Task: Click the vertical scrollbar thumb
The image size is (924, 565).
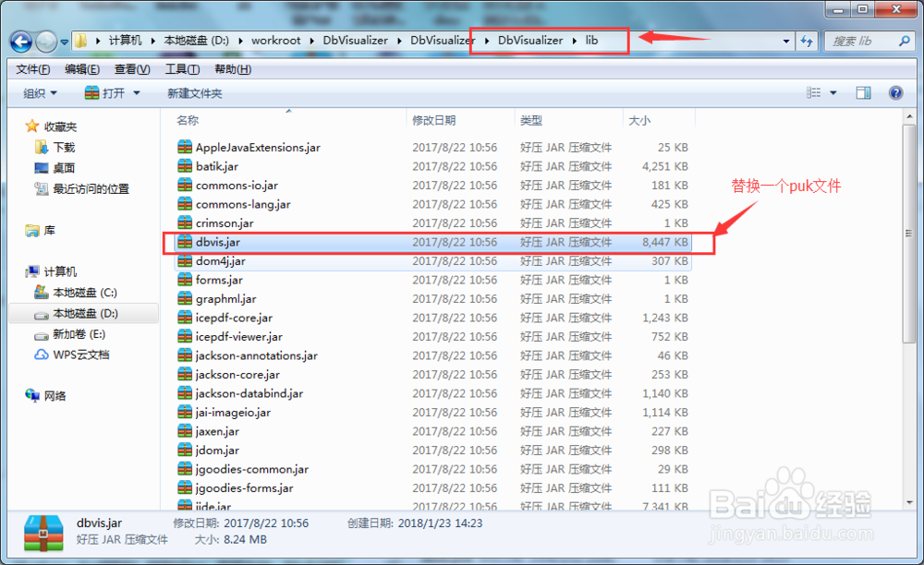Action: pyautogui.click(x=909, y=233)
